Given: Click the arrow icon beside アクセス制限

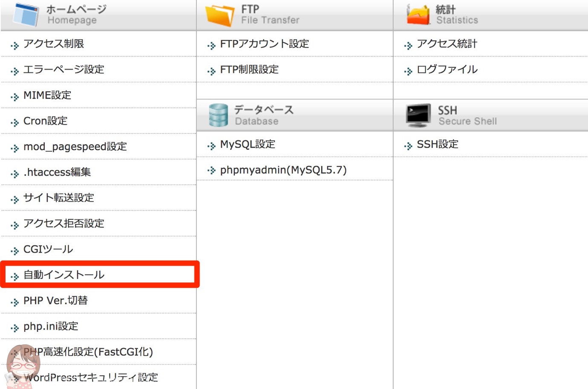Looking at the screenshot, I should (15, 45).
